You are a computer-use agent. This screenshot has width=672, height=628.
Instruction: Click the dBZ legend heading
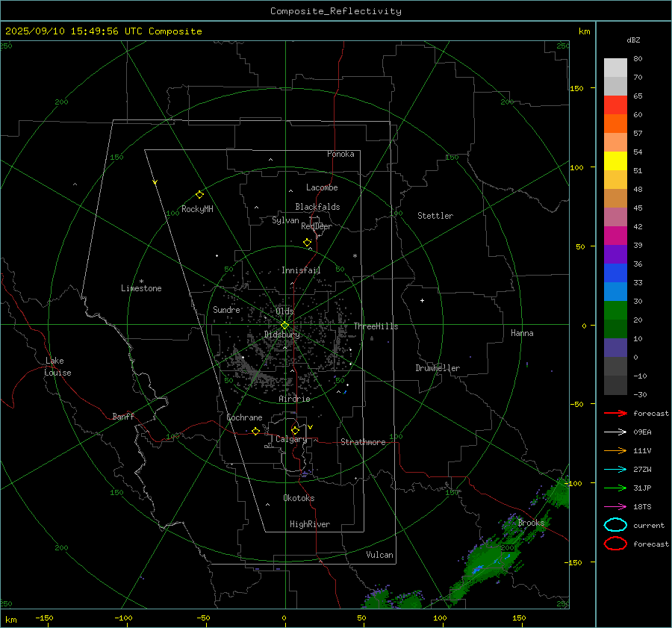pyautogui.click(x=633, y=40)
